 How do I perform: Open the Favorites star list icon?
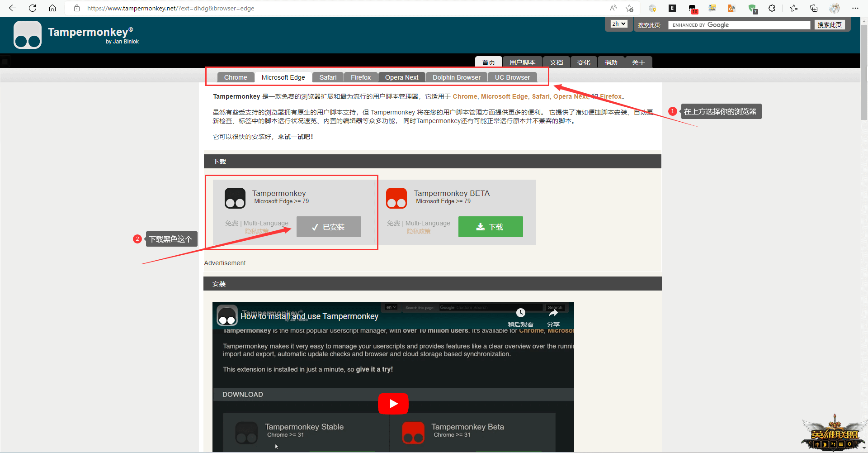pos(794,8)
